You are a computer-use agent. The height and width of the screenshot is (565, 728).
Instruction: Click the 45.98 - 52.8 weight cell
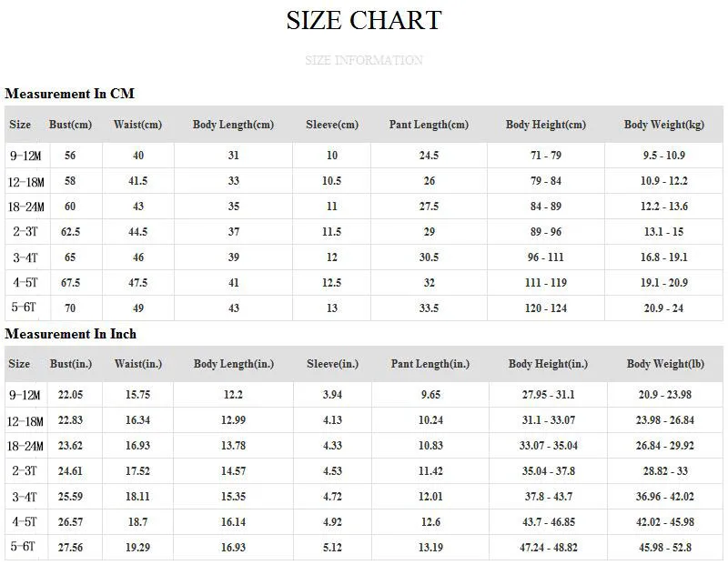tap(665, 548)
